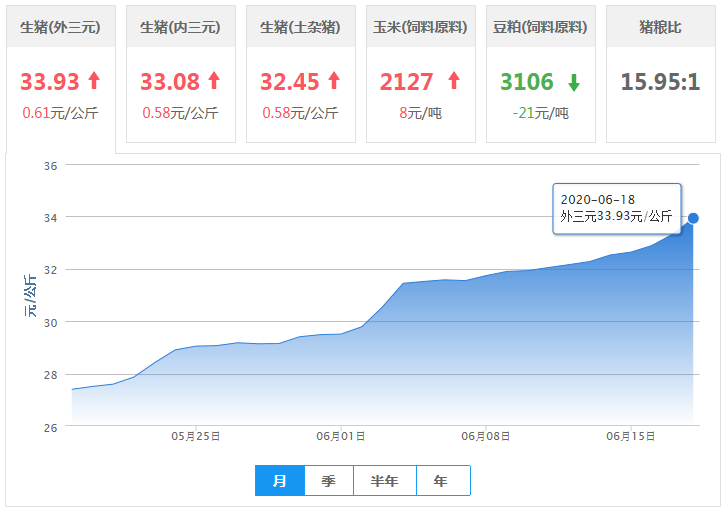
Task: Click the green down arrow beside 3106
Action: pos(573,82)
